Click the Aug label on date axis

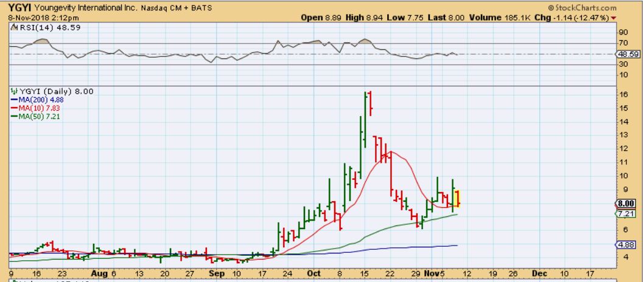[99, 274]
